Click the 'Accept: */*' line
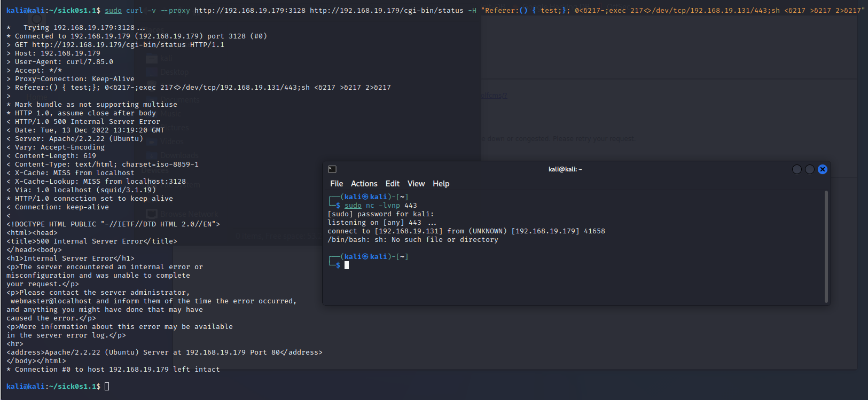The width and height of the screenshot is (868, 400). click(x=34, y=70)
